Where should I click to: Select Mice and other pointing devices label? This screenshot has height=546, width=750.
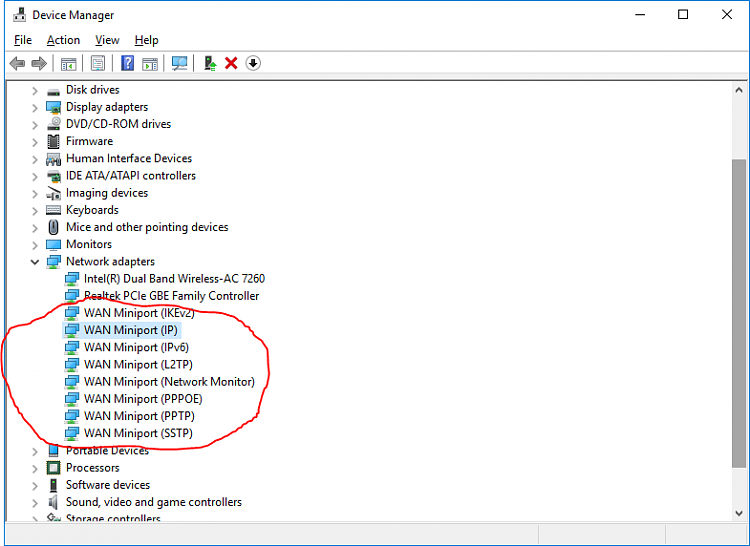pyautogui.click(x=147, y=227)
